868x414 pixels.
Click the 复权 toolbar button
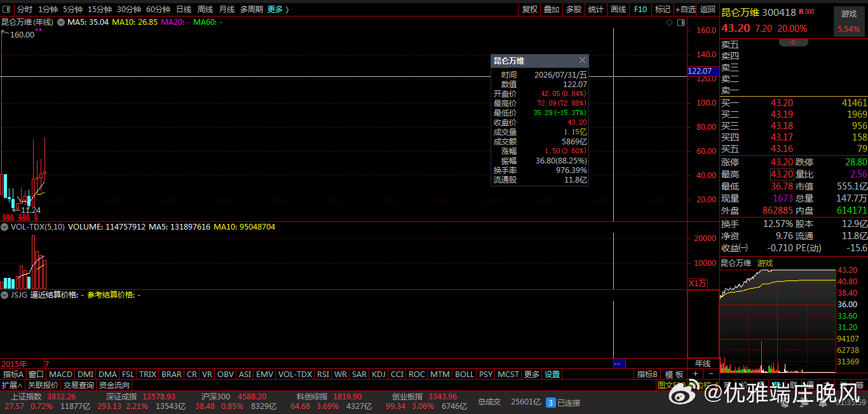[530, 10]
